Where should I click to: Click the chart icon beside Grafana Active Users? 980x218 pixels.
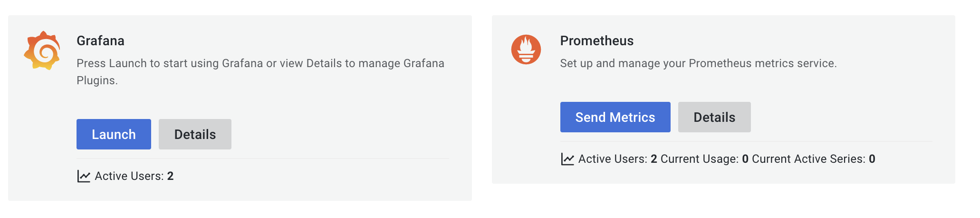84,176
